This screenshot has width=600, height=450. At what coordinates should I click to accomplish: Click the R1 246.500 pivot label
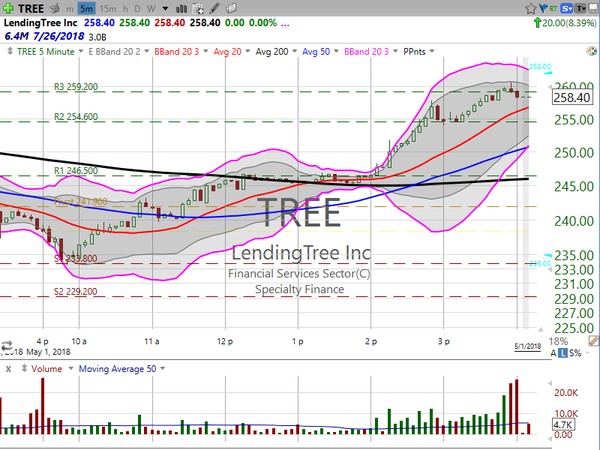pyautogui.click(x=76, y=171)
